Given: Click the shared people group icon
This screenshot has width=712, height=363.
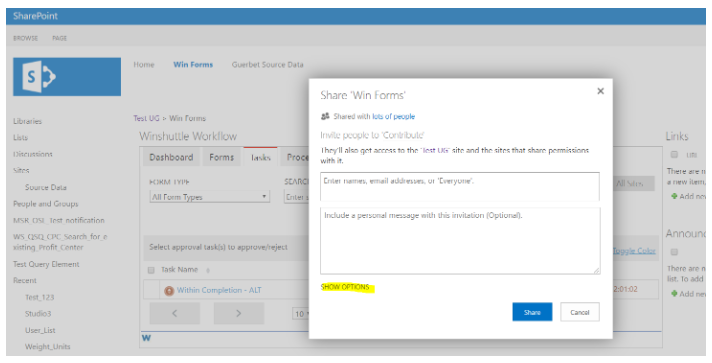Looking at the screenshot, I should coord(325,116).
